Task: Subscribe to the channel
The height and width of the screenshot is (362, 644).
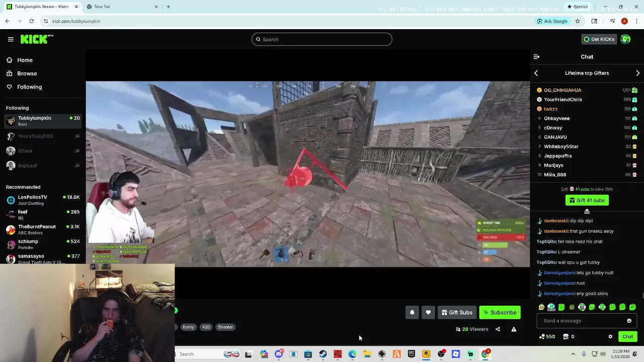Action: (x=500, y=312)
